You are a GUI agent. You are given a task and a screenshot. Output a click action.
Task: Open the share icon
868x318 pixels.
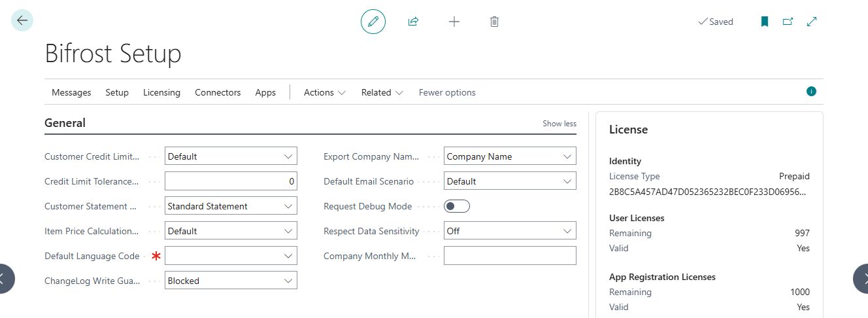413,22
